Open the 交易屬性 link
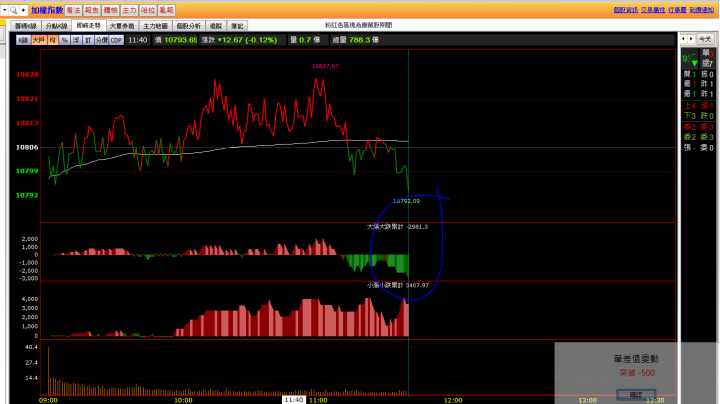The image size is (720, 404). (653, 10)
